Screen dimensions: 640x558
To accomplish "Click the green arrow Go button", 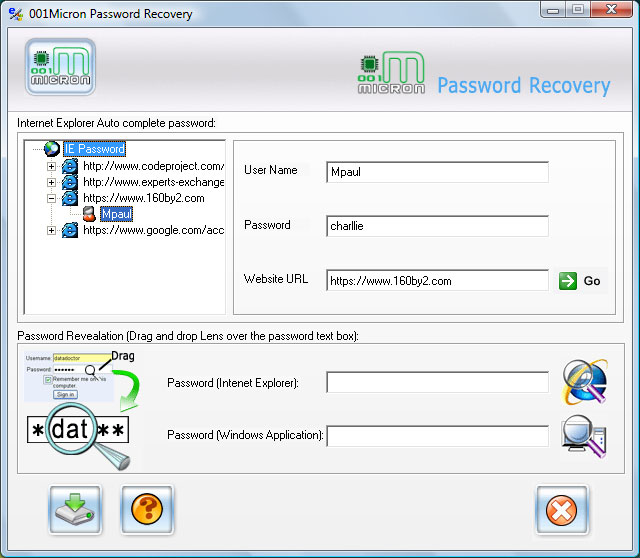I will click(x=581, y=281).
